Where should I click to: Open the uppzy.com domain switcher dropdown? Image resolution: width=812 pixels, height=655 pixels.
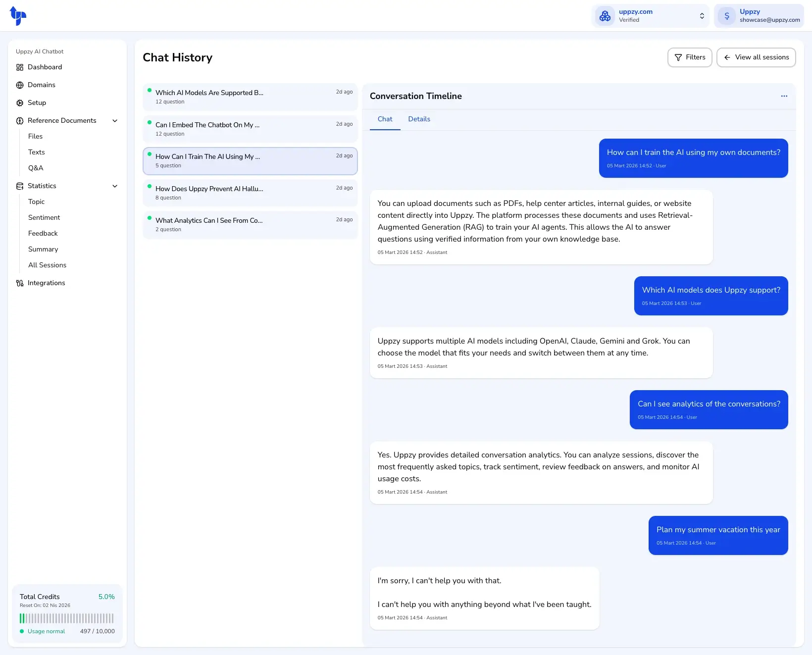702,16
